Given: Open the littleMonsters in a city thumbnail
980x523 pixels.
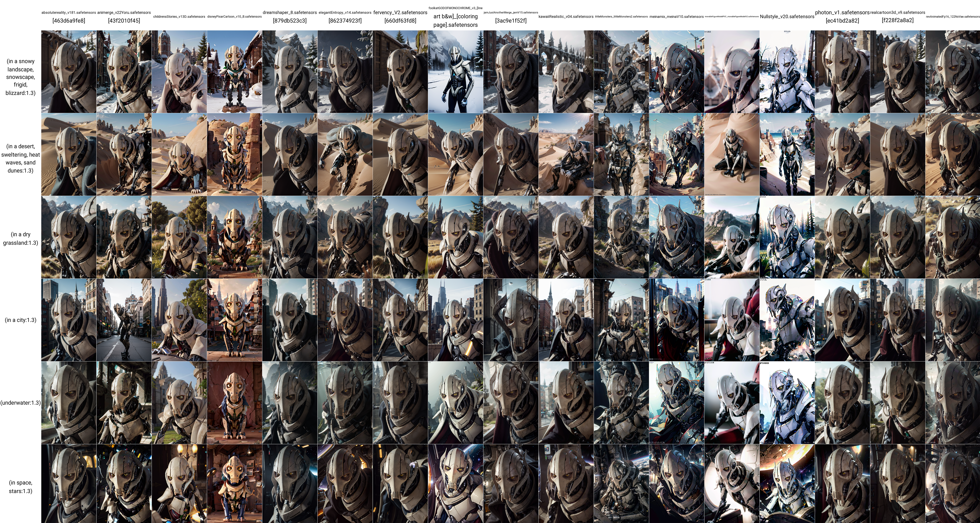Looking at the screenshot, I should (x=621, y=320).
